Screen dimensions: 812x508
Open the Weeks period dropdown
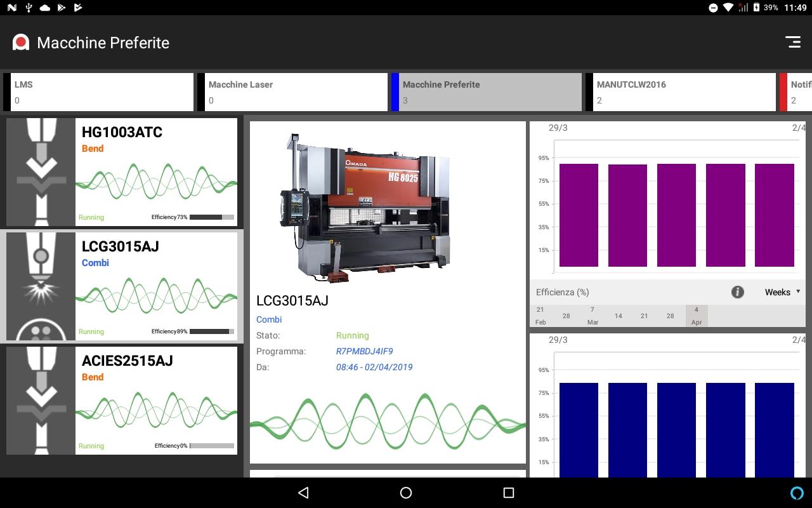pyautogui.click(x=782, y=292)
